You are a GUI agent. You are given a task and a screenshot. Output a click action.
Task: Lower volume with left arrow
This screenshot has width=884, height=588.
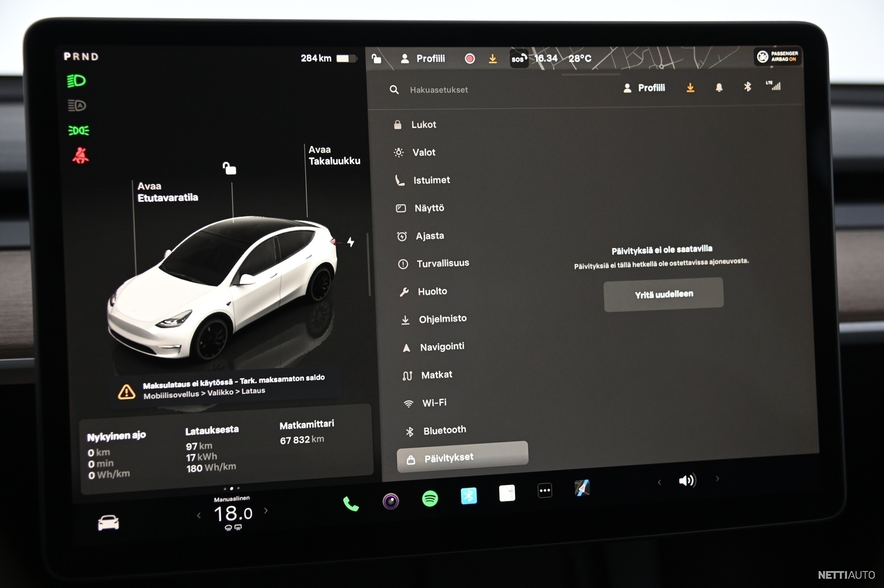[x=659, y=482]
